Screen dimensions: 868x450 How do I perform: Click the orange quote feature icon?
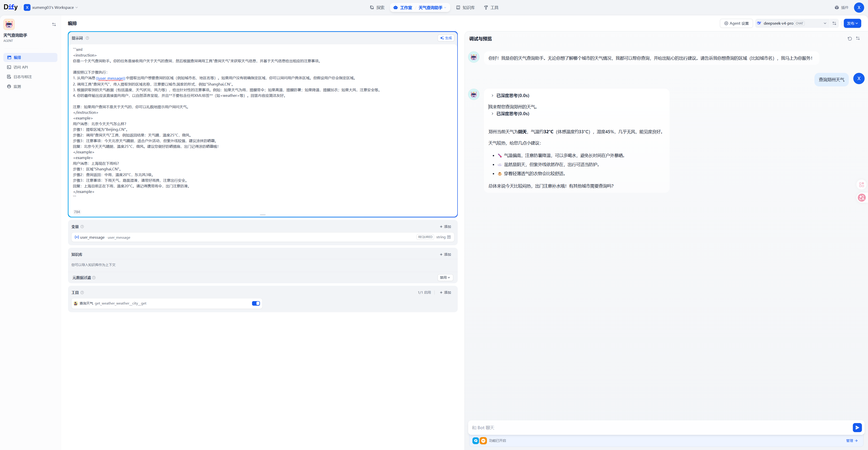point(483,440)
